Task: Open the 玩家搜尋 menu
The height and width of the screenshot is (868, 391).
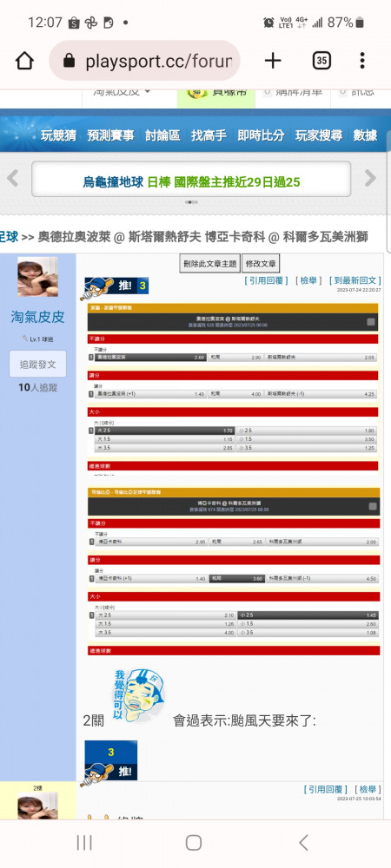Action: (319, 135)
